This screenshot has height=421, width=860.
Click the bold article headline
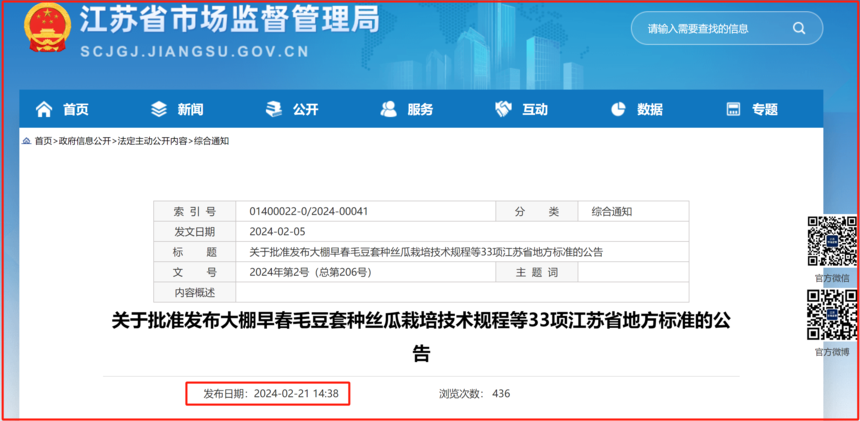point(421,337)
